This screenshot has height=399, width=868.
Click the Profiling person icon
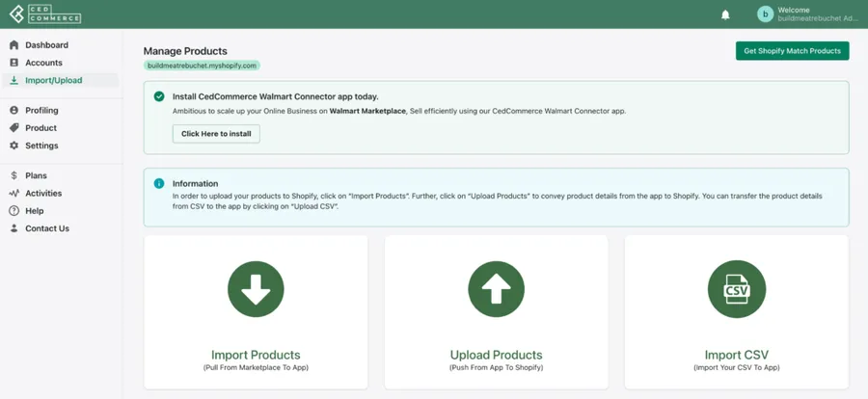(14, 110)
